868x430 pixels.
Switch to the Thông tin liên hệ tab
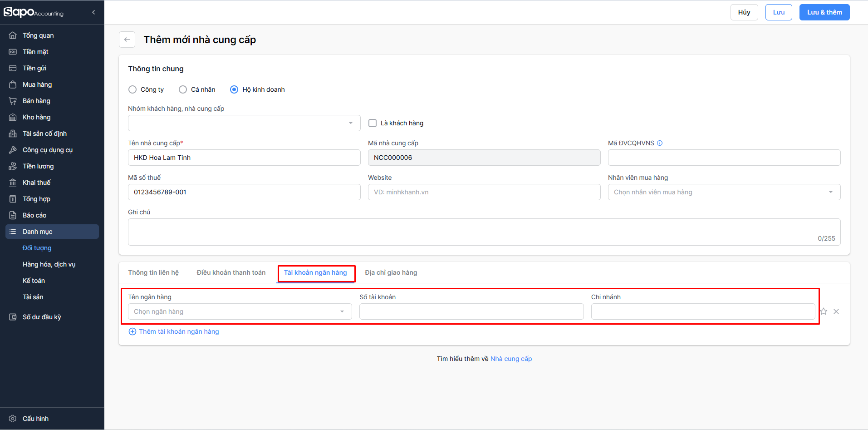153,272
